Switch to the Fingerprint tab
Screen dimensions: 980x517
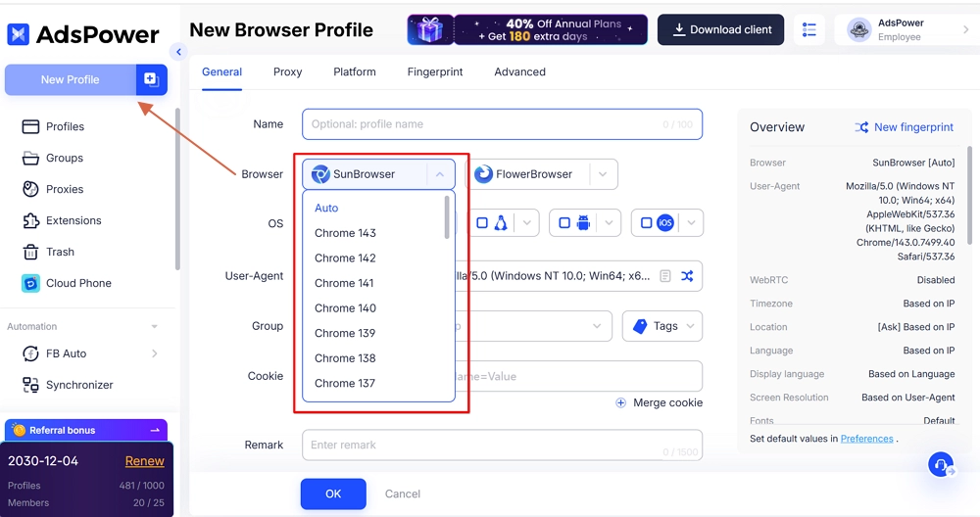tap(435, 71)
